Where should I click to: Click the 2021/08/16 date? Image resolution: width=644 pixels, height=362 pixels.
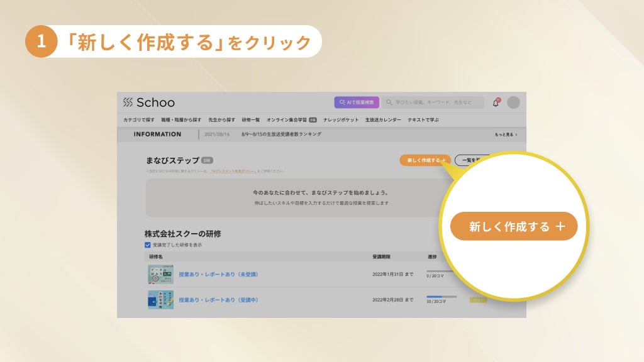point(217,134)
